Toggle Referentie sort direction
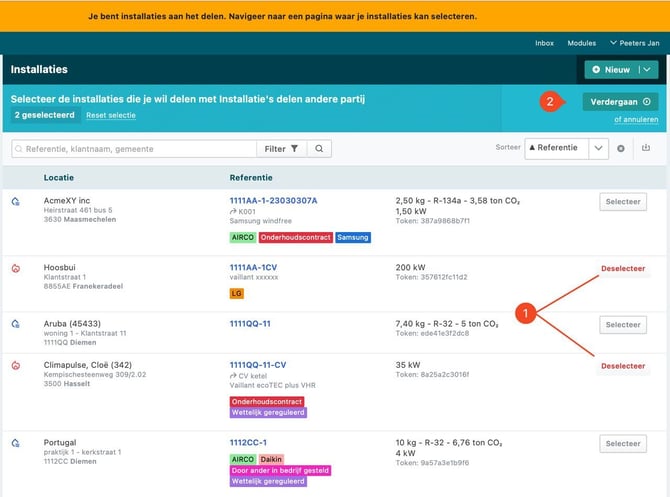This screenshot has width=670, height=497. pos(556,148)
